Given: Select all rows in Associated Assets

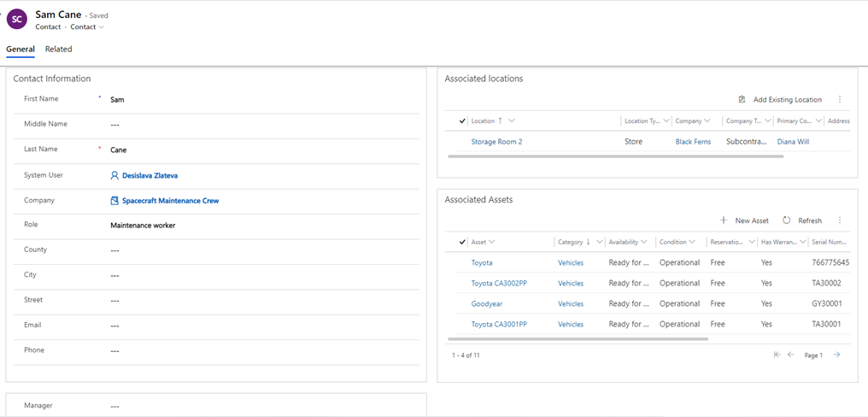Looking at the screenshot, I should coord(462,242).
